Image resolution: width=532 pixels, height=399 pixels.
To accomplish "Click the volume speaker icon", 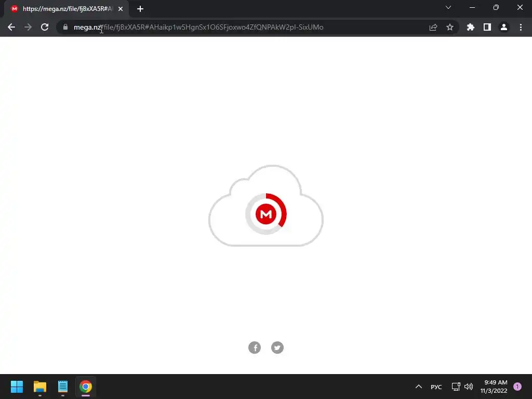I will point(469,387).
